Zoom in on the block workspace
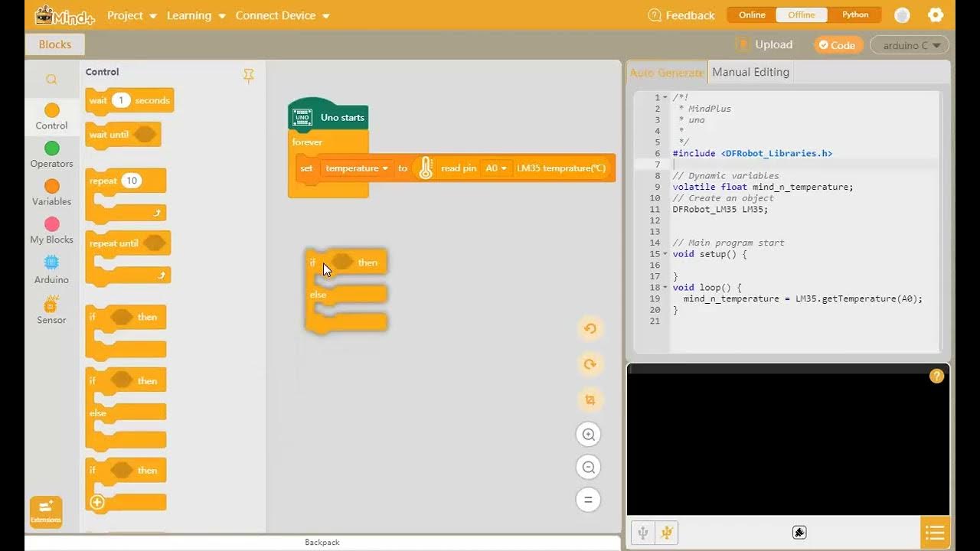980x551 pixels. tap(588, 435)
